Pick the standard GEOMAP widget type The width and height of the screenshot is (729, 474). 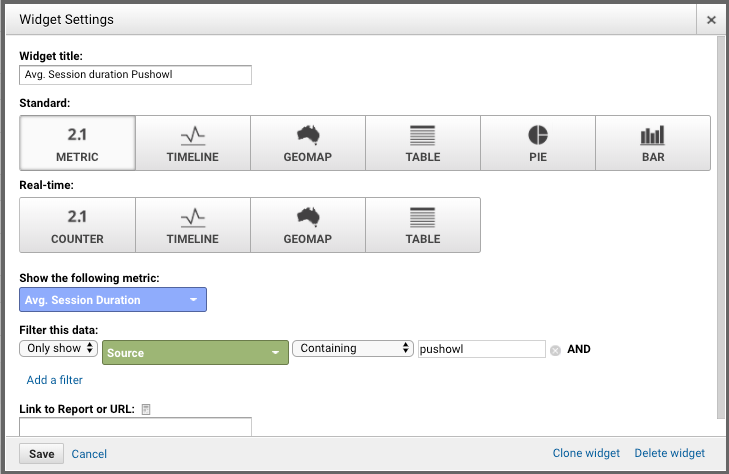[x=308, y=143]
